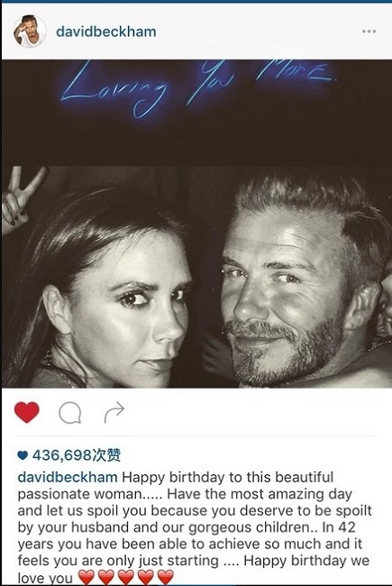Screen dimensions: 392x586
Task: Open davidbeckham profile from the header username
Action: click(x=106, y=32)
